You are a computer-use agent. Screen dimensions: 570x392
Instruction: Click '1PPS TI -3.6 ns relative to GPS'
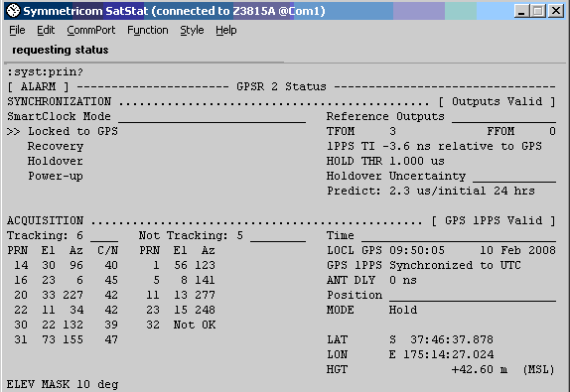tap(434, 146)
